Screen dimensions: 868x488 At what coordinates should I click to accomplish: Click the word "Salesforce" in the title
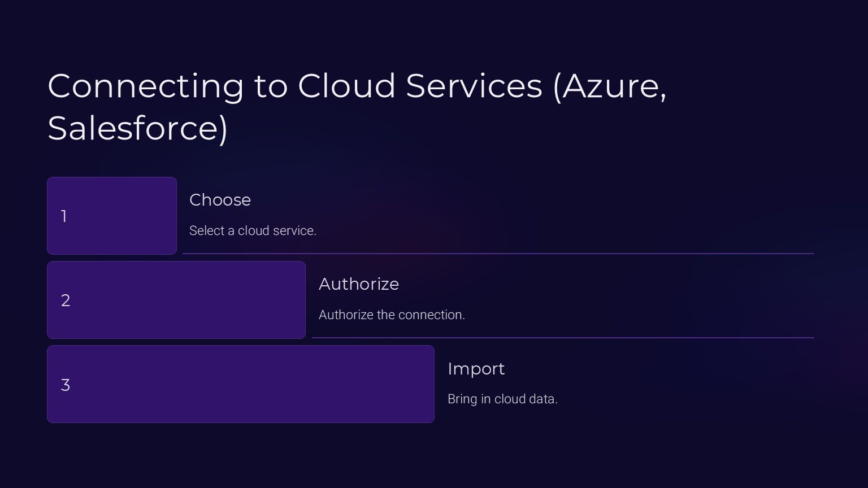(133, 128)
